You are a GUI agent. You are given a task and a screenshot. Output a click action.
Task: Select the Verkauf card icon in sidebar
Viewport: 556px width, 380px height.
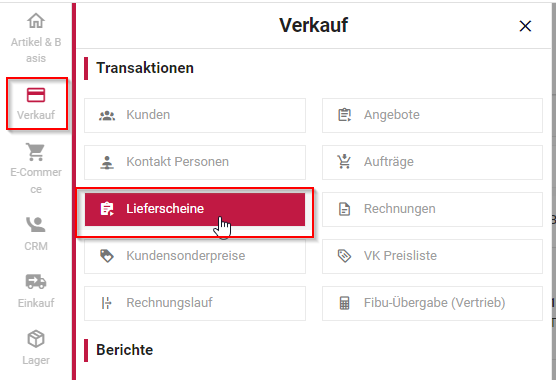[36, 95]
